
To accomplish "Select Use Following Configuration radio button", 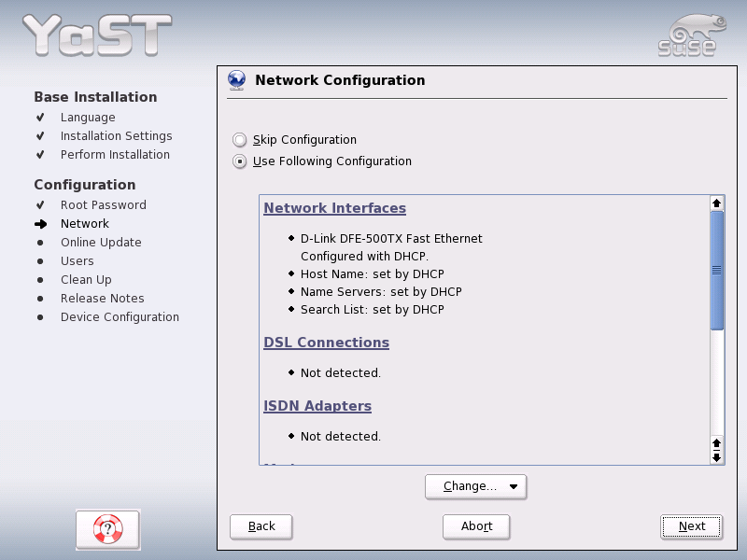I will click(239, 161).
